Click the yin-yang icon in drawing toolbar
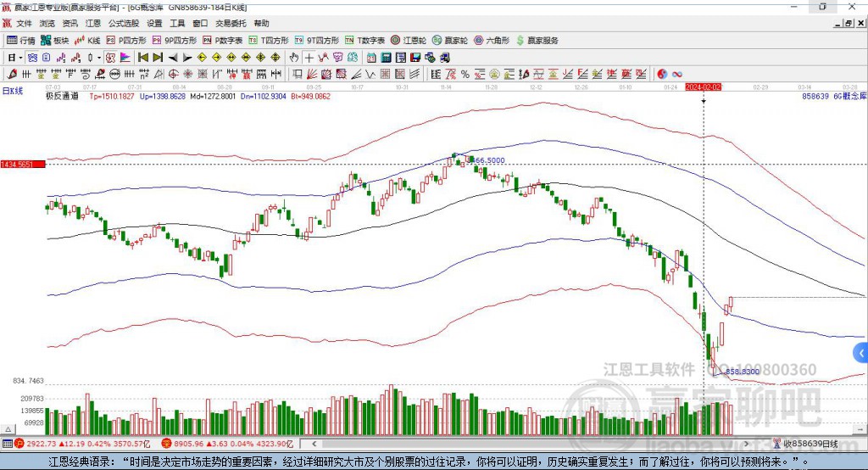Image resolution: width=868 pixels, height=470 pixels. click(662, 73)
